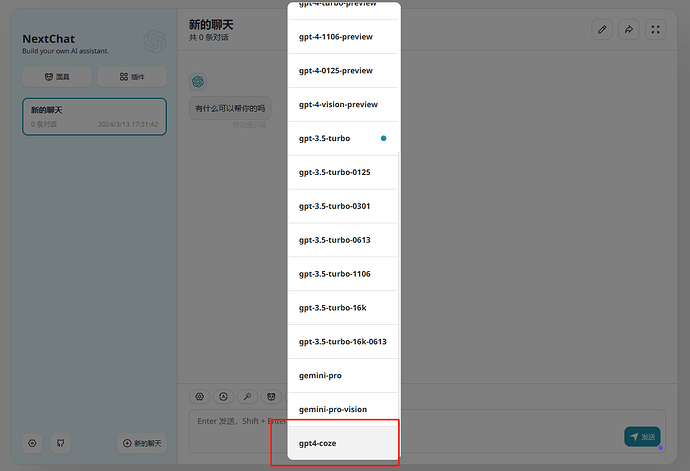Open the chat dated 2024/3/13 17:31:42
This screenshot has width=690, height=471.
95,117
